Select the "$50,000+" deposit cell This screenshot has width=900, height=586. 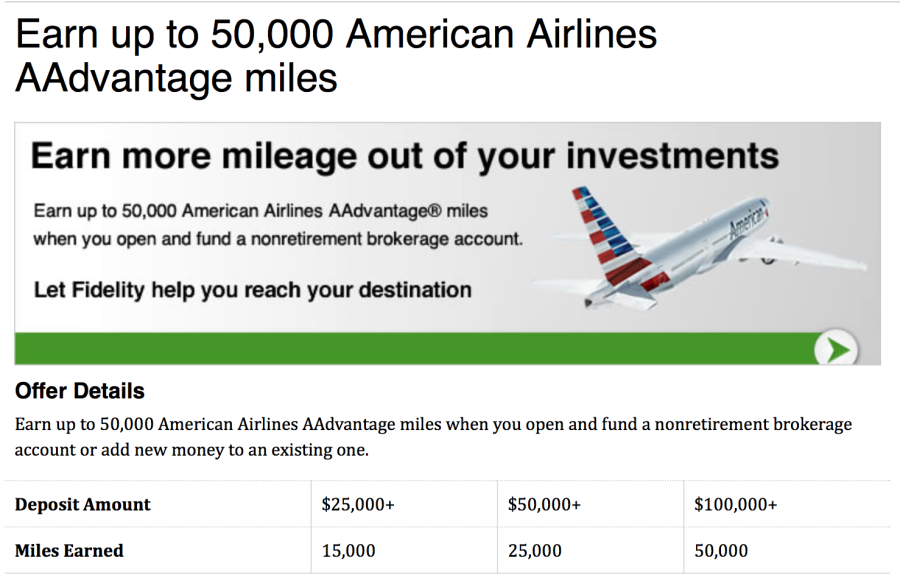544,505
